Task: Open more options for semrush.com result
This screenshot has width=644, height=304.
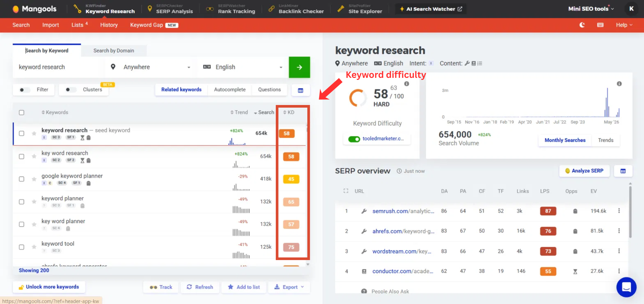Action: click(619, 211)
